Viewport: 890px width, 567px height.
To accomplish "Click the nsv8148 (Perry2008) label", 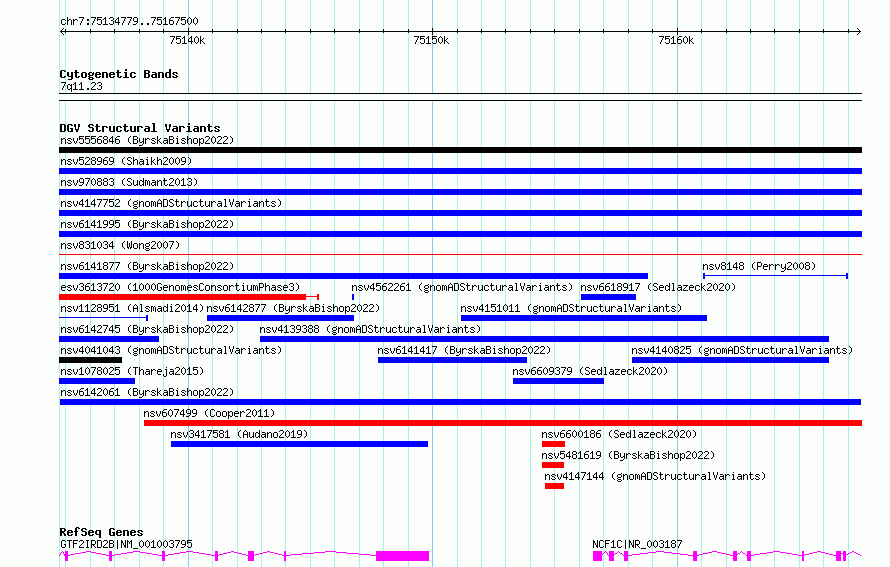I will pyautogui.click(x=759, y=266).
